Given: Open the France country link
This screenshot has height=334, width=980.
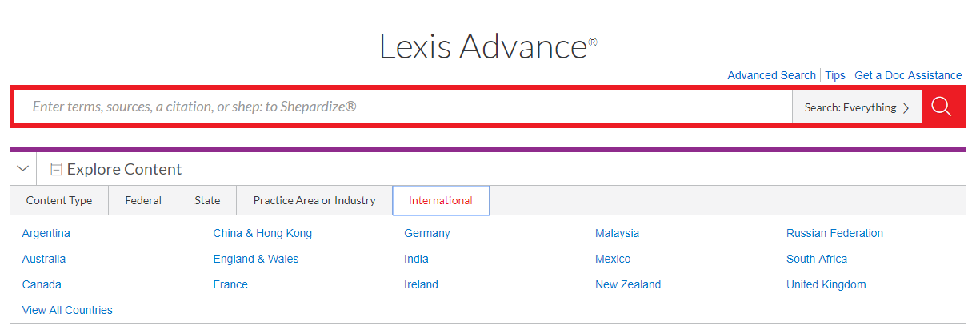Looking at the screenshot, I should tap(230, 284).
